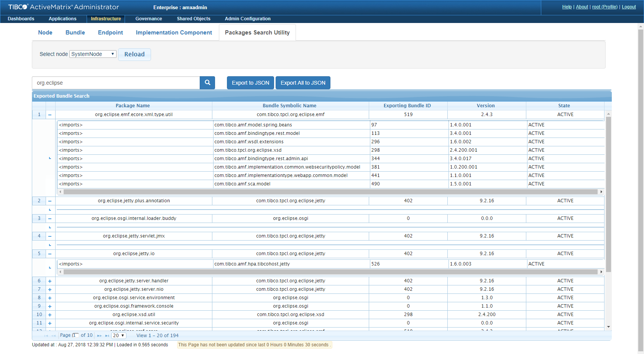Screen dimensions: 644x354
Task: Click the magnifier search icon button
Action: point(207,83)
